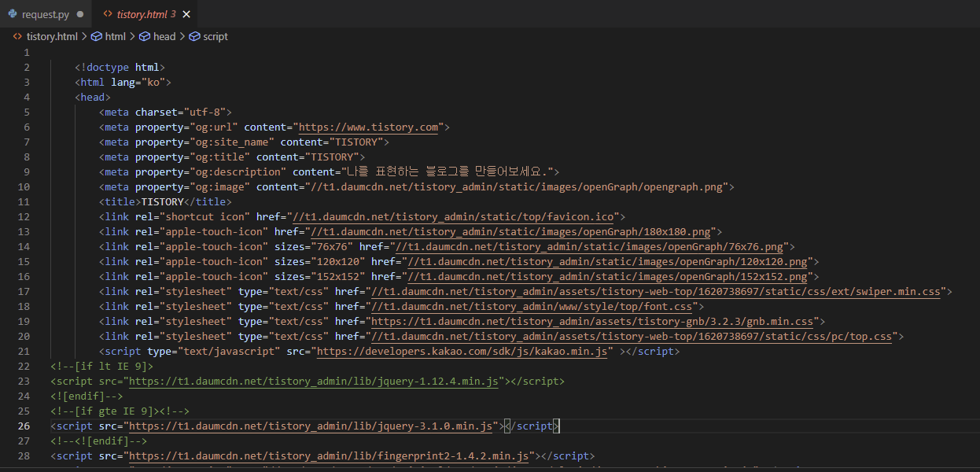Follow the favicon.ico href link
Image resolution: width=980 pixels, height=472 pixels.
[452, 216]
